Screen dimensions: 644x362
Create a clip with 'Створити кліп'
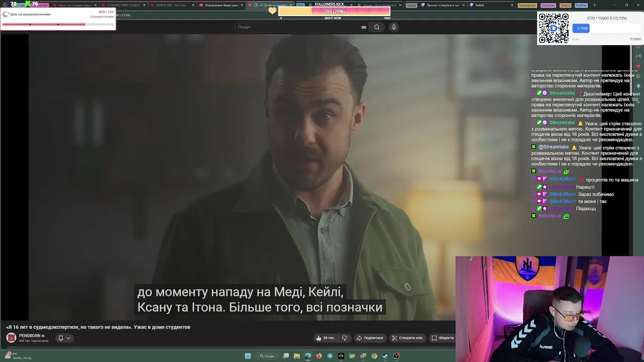(408, 338)
